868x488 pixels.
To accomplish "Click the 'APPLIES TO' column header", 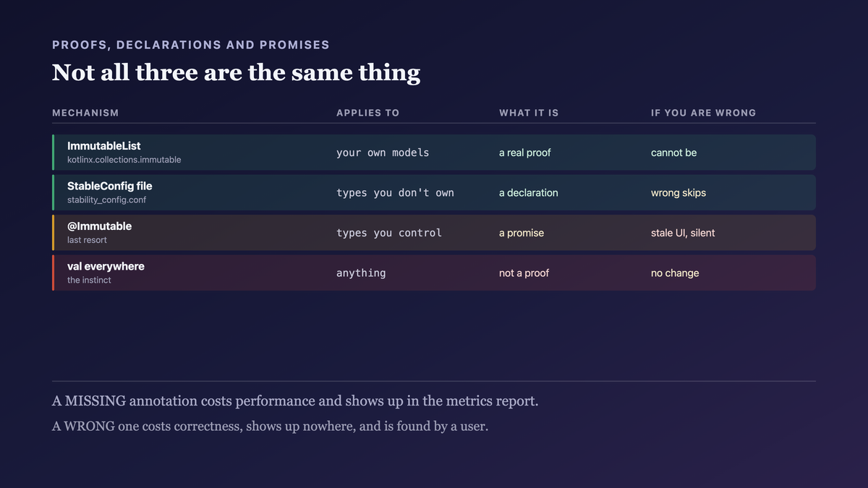I will click(367, 113).
